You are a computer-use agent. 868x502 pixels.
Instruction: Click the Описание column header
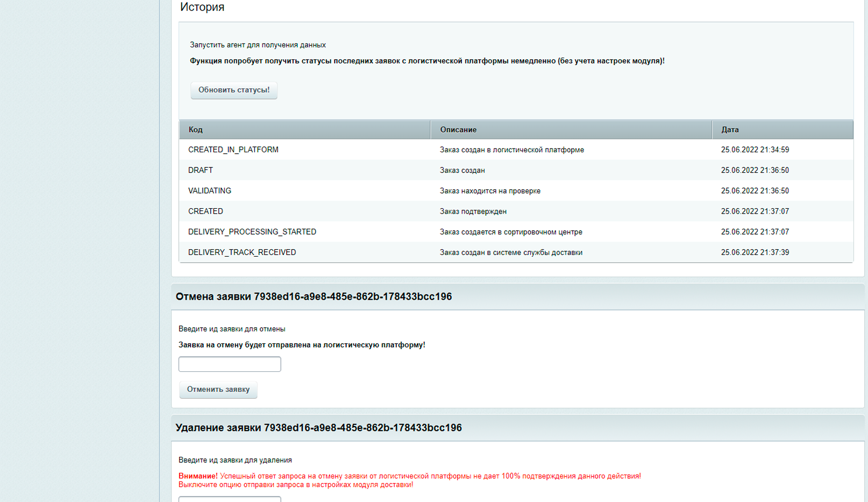(571, 130)
